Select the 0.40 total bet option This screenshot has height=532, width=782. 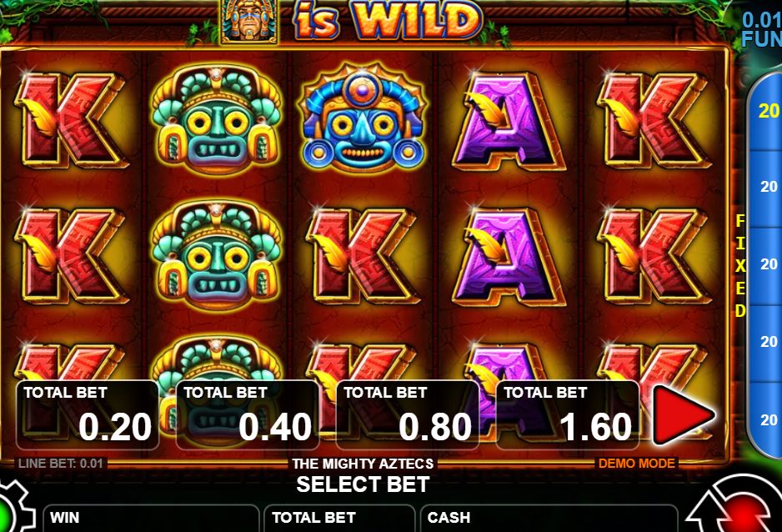coord(248,414)
